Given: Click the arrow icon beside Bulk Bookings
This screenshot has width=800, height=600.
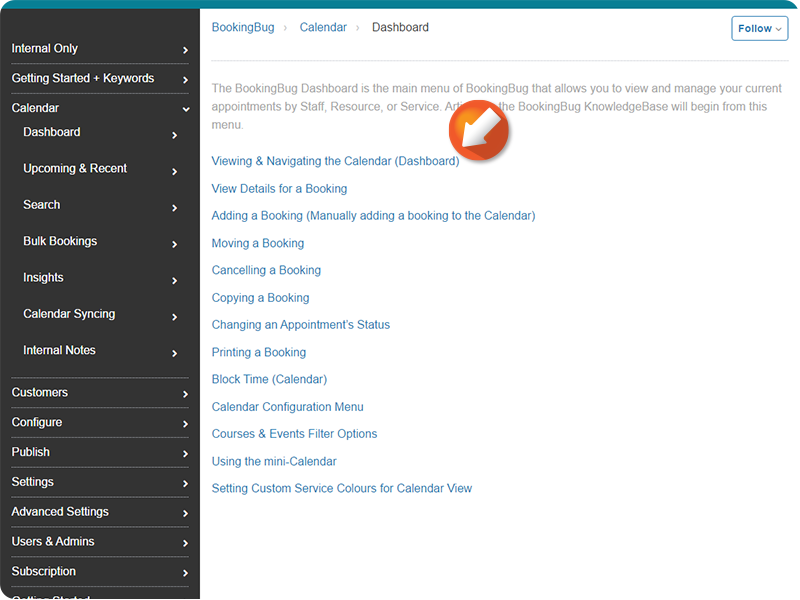Looking at the screenshot, I should [175, 244].
